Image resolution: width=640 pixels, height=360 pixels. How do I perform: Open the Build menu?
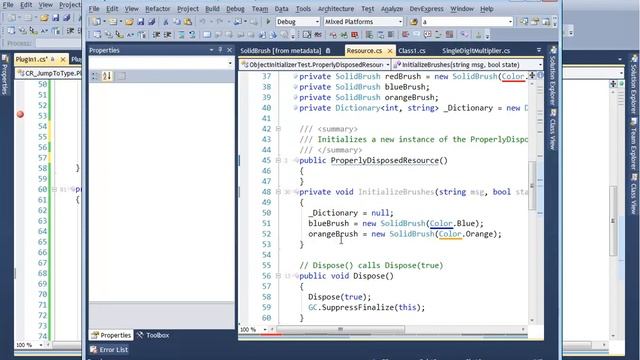coord(212,9)
